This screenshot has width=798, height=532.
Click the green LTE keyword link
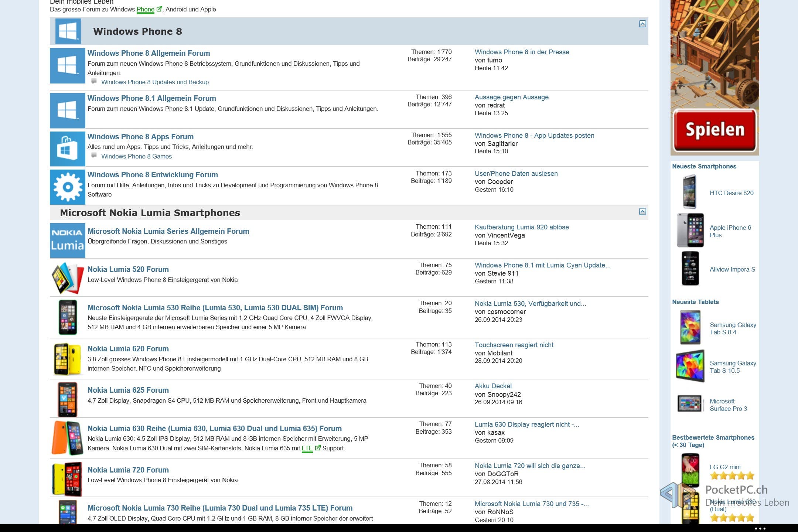307,448
